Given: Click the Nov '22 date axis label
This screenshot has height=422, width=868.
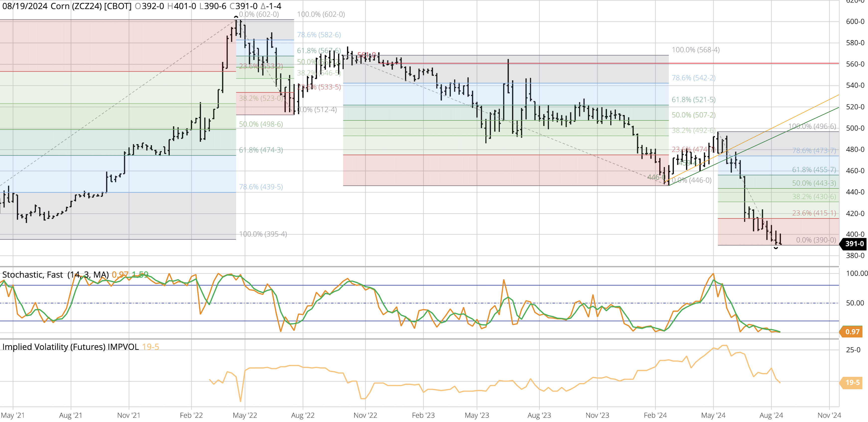Looking at the screenshot, I should (365, 415).
